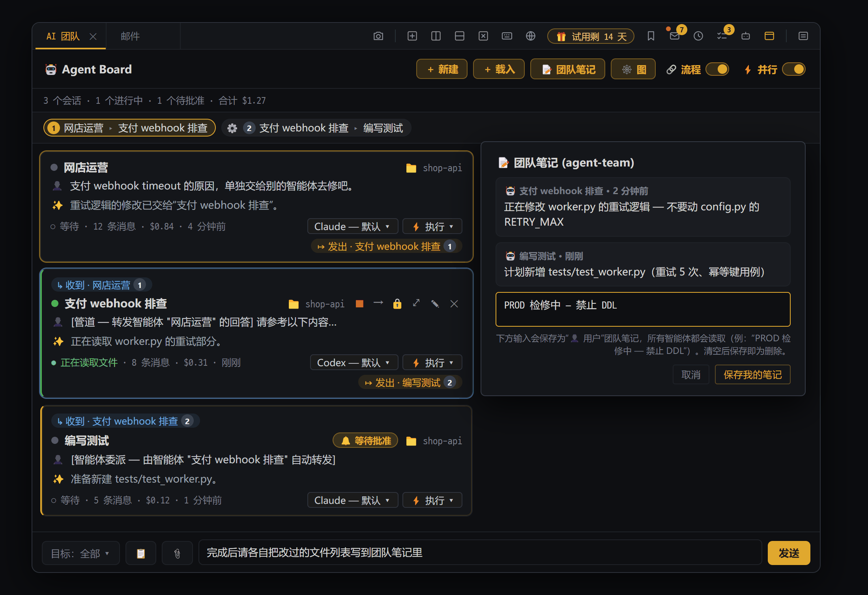This screenshot has height=595, width=868.
Task: Click 取消 in the team notes panel
Action: (x=691, y=375)
